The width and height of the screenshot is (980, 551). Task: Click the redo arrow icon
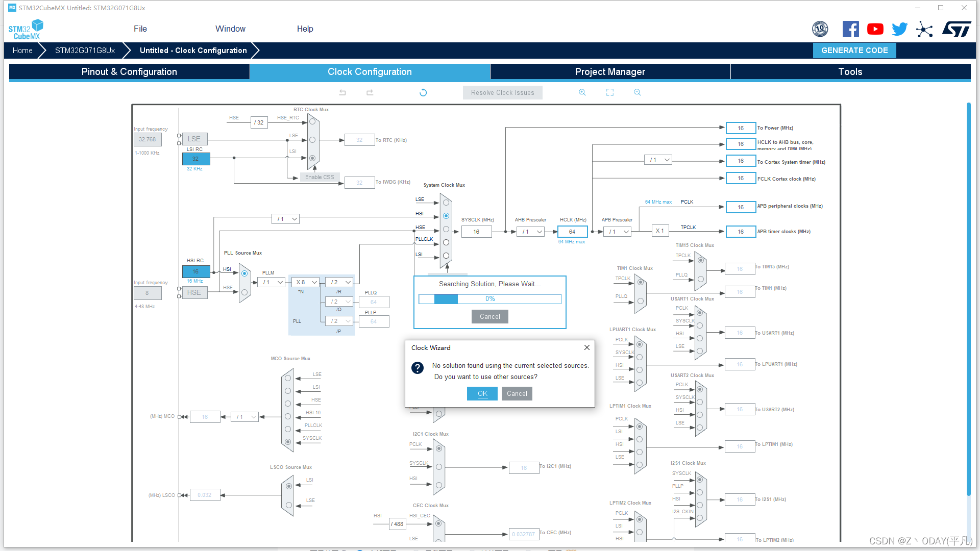370,92
